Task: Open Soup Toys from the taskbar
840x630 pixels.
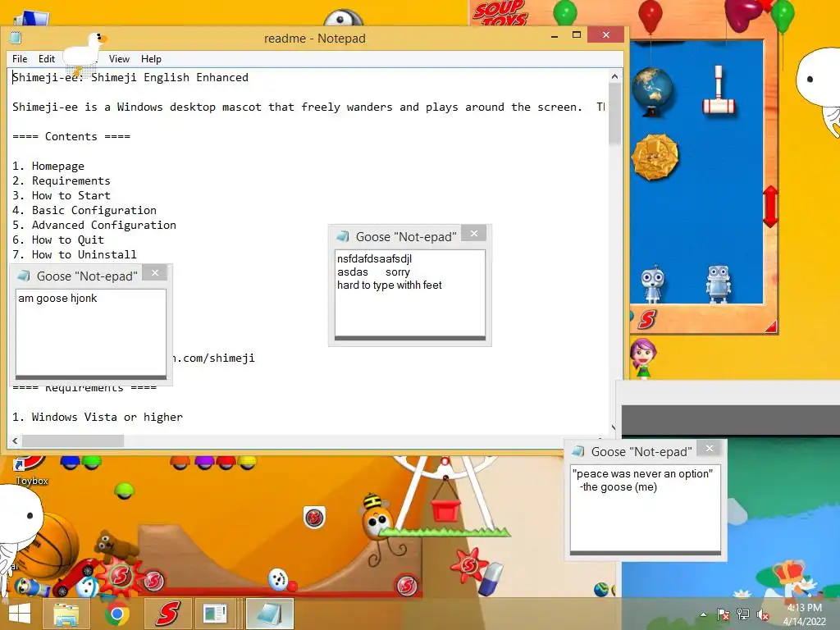Action: coord(167,614)
